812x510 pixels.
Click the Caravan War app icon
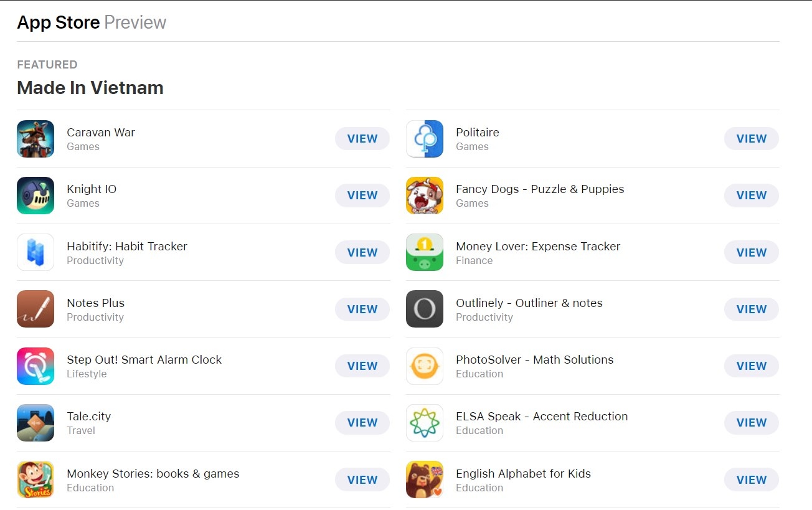(35, 138)
